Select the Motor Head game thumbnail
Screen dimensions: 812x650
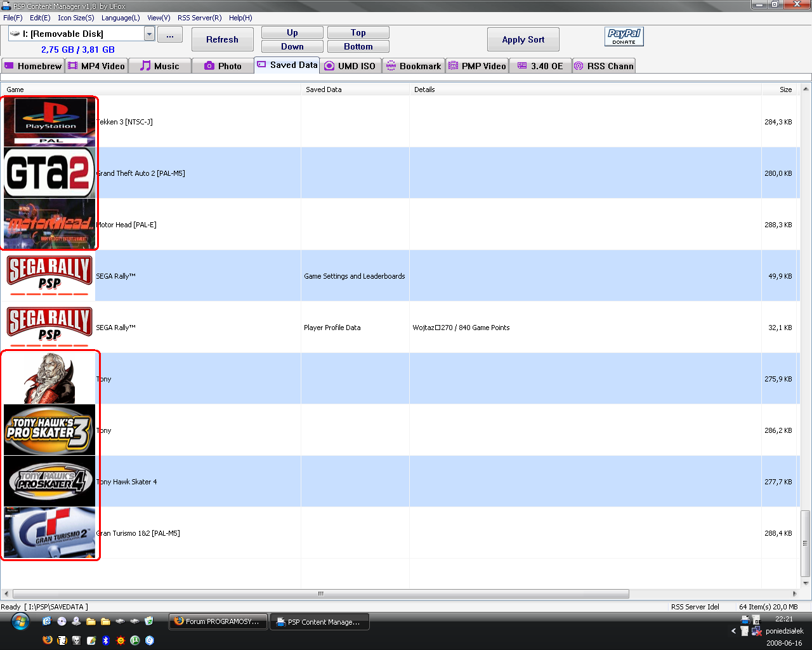[49, 224]
